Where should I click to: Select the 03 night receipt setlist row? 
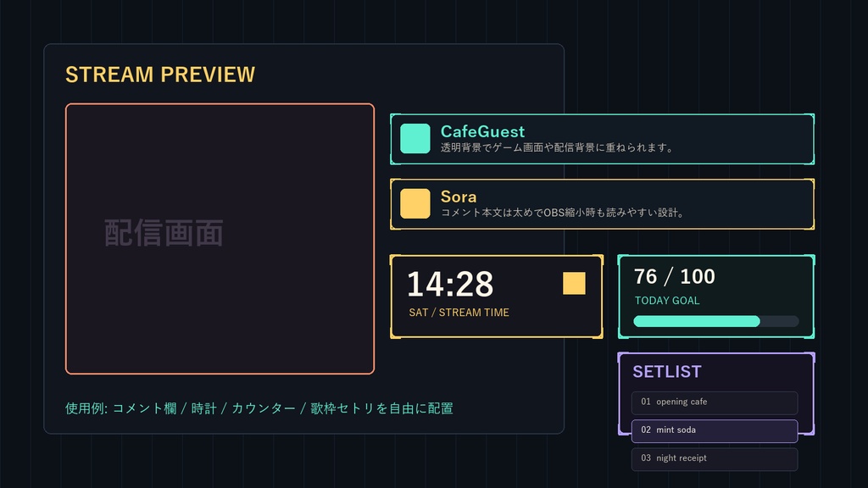(x=715, y=458)
